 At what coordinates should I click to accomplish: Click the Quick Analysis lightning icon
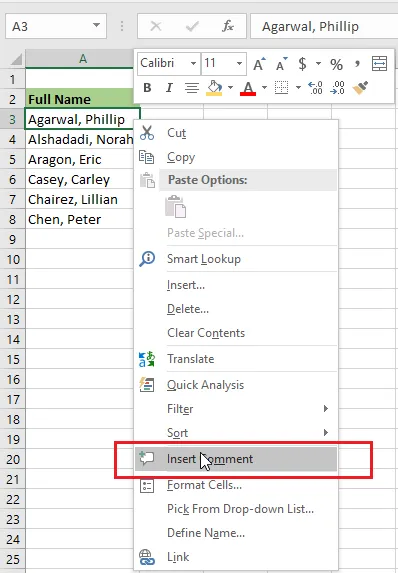click(x=147, y=385)
